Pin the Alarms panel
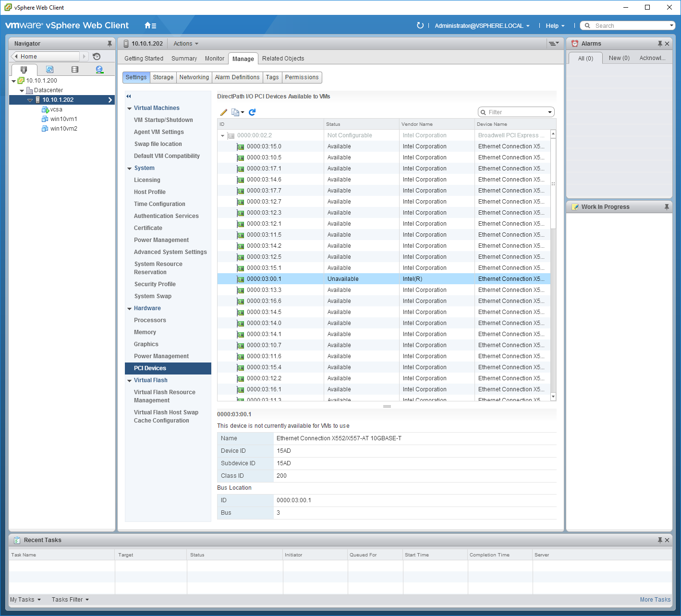This screenshot has height=616, width=681. pyautogui.click(x=660, y=44)
